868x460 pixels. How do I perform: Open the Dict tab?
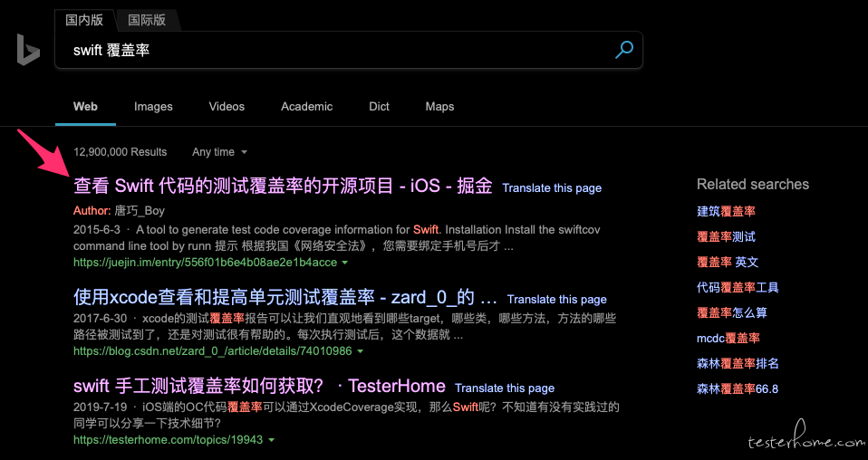click(x=380, y=106)
